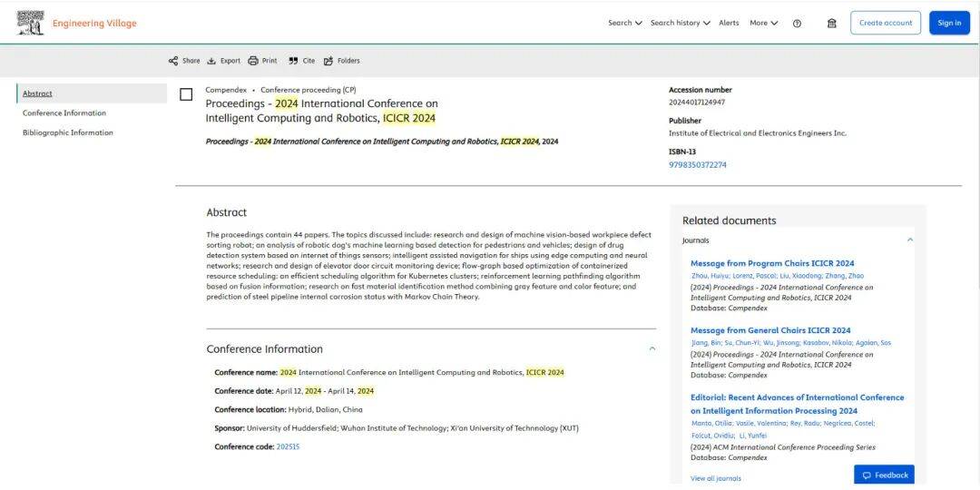Screen dimensions: 980x490
Task: Click author Vasile, Valentina
Action: pyautogui.click(x=758, y=423)
